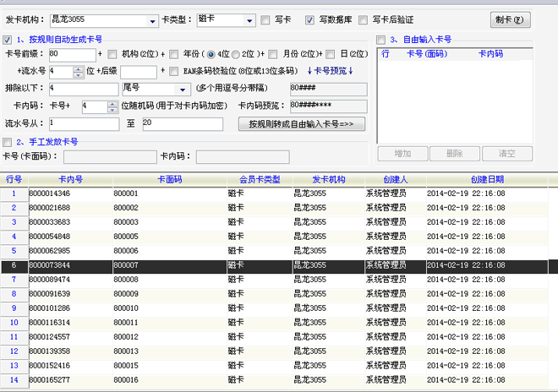This screenshot has width=558, height=392.
Task: Click the 卡号前缀 input field
Action: point(72,55)
